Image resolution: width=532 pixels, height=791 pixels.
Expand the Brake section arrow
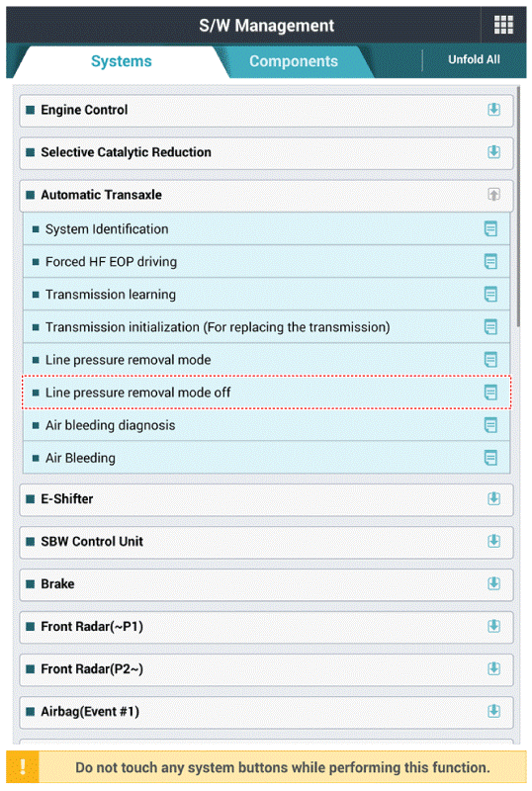click(x=493, y=583)
